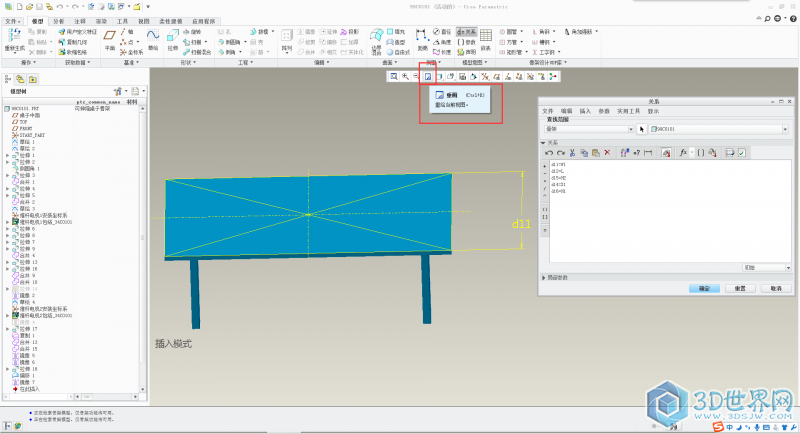Image resolution: width=800 pixels, height=434 pixels.
Task: Select the 轴 datum axis tool
Action: tap(127, 32)
